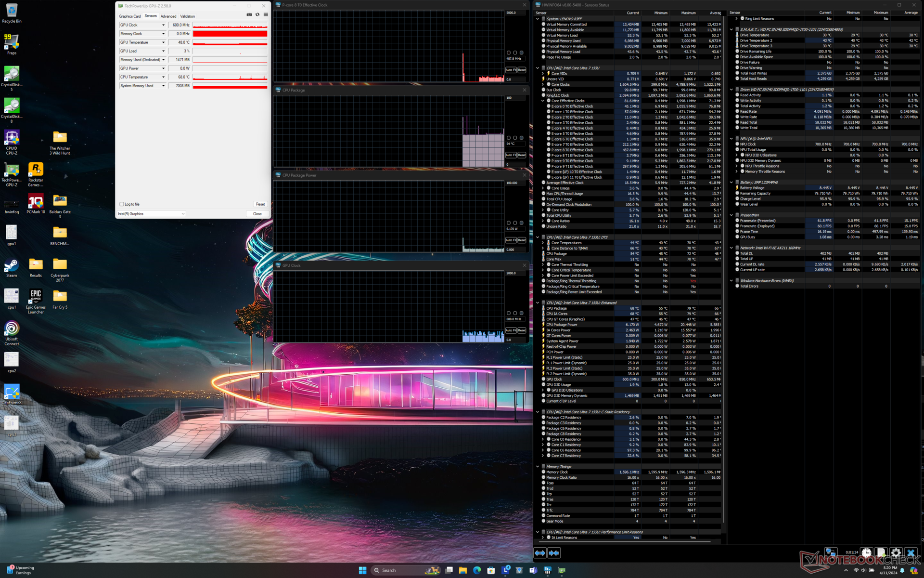The image size is (924, 578).
Task: Click HWiNFO logging sheet icon
Action: 881,552
